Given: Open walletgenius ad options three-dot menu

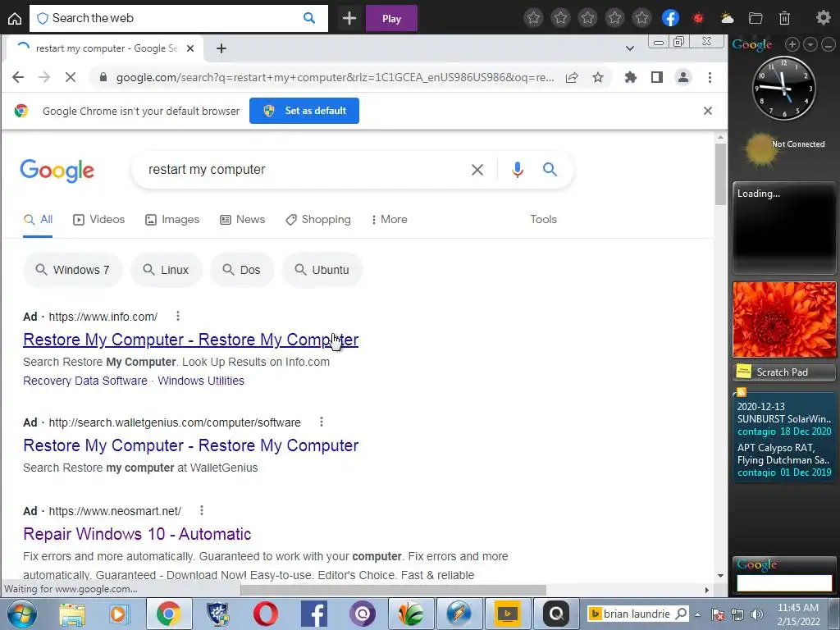Looking at the screenshot, I should coord(322,422).
